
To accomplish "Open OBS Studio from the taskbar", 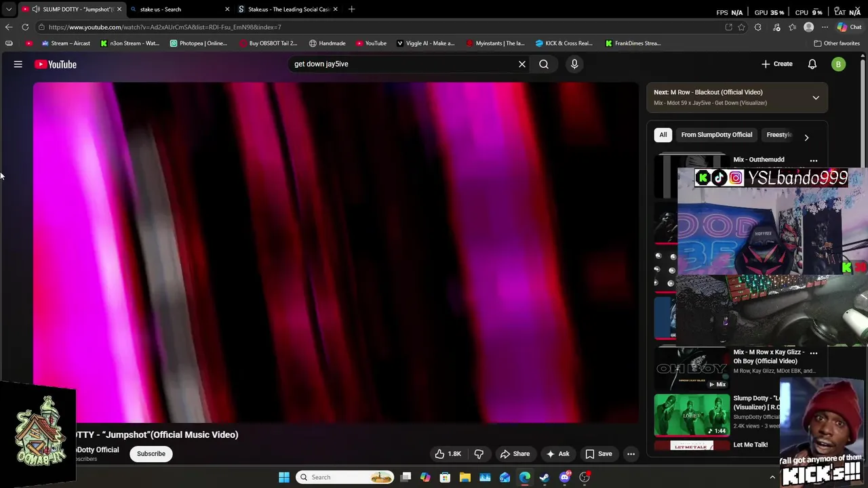I will [x=585, y=477].
